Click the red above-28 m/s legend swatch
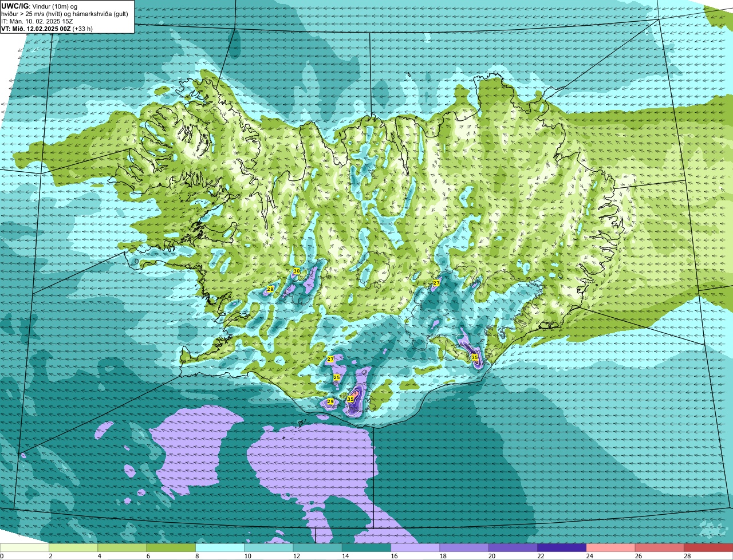 708,548
